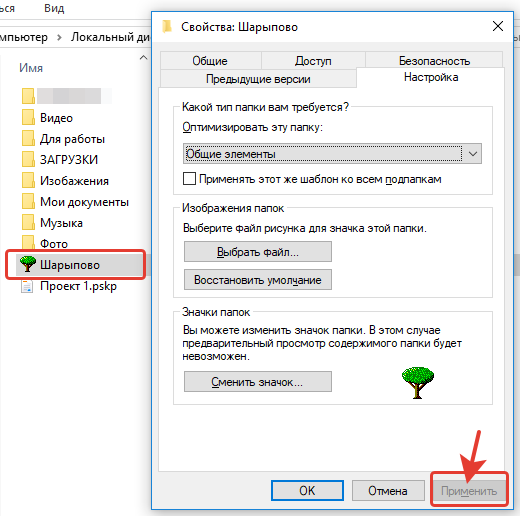Click the ЗАГРУЗКИ folder icon
Image resolution: width=520 pixels, height=516 pixels.
[x=28, y=159]
